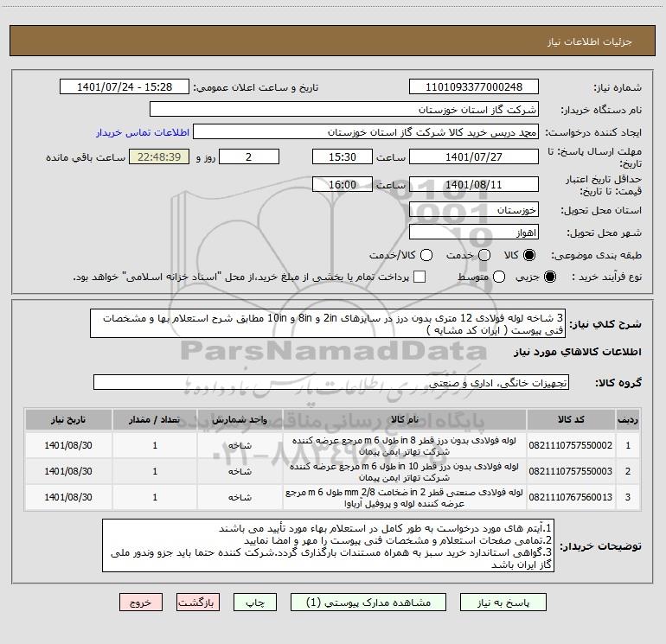Viewport: 666px width, 644px height.
Task: Click the تاریخ نیاز column header
Action: tap(68, 420)
